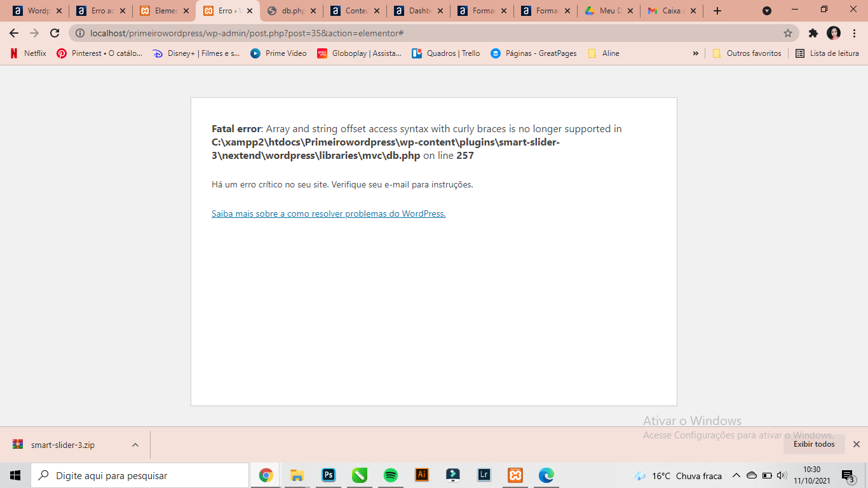Launch Illustrator from the taskbar

coord(421,475)
